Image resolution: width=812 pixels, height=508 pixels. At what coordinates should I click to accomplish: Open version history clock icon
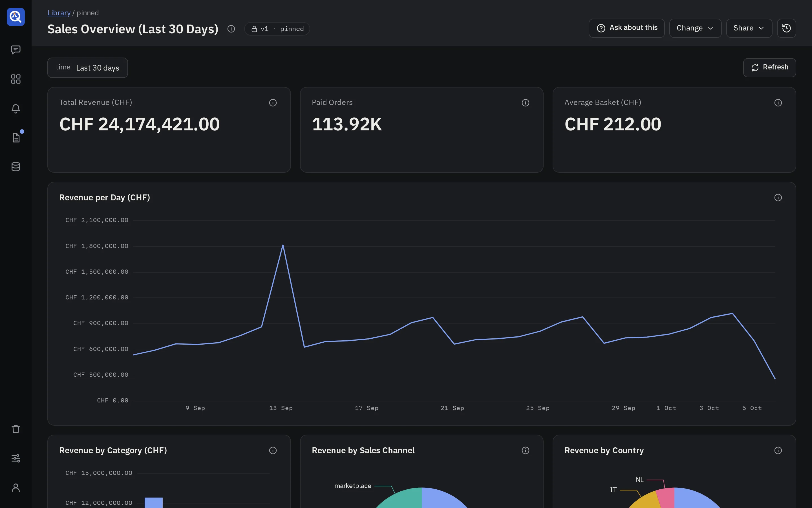click(787, 28)
